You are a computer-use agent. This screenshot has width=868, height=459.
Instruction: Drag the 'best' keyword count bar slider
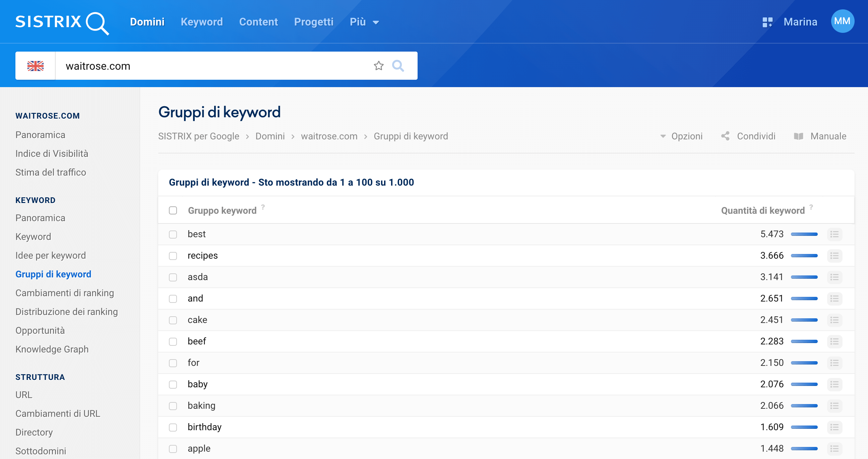807,234
